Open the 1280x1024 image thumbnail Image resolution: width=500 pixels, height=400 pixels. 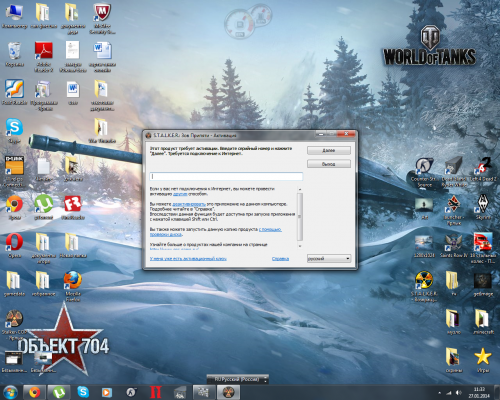(x=424, y=246)
